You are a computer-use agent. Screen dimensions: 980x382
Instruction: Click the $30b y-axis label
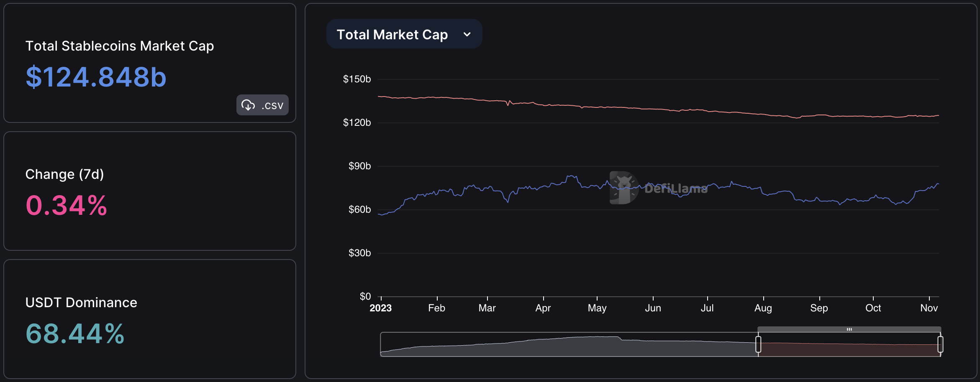(x=359, y=253)
